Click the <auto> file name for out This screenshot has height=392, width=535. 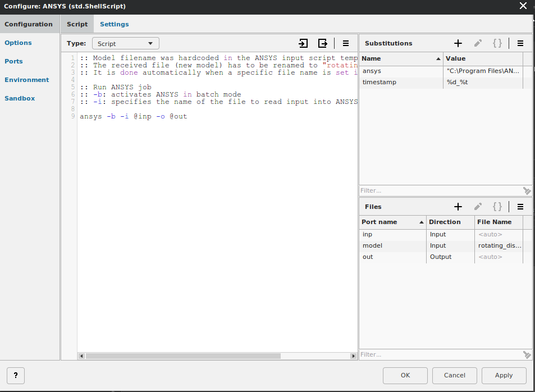coord(499,257)
